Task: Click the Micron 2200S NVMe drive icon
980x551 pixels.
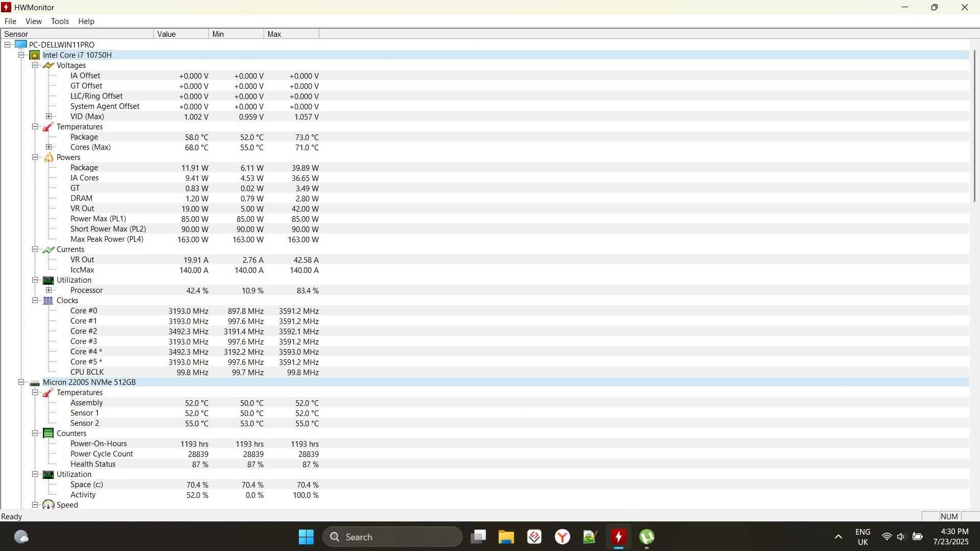Action: [x=35, y=382]
